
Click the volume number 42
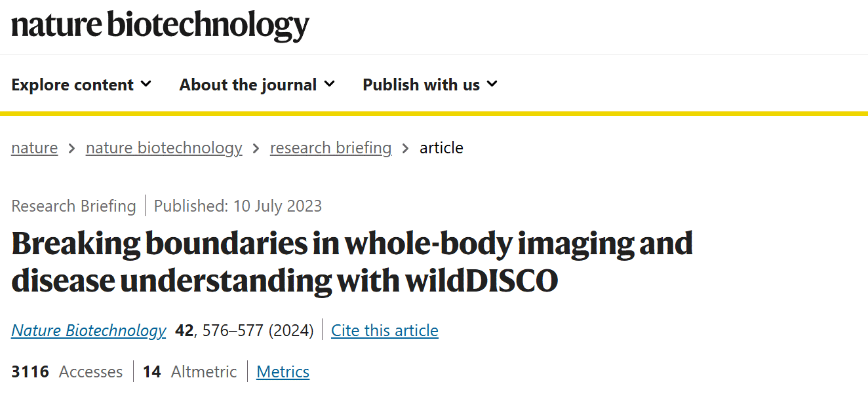(x=184, y=330)
